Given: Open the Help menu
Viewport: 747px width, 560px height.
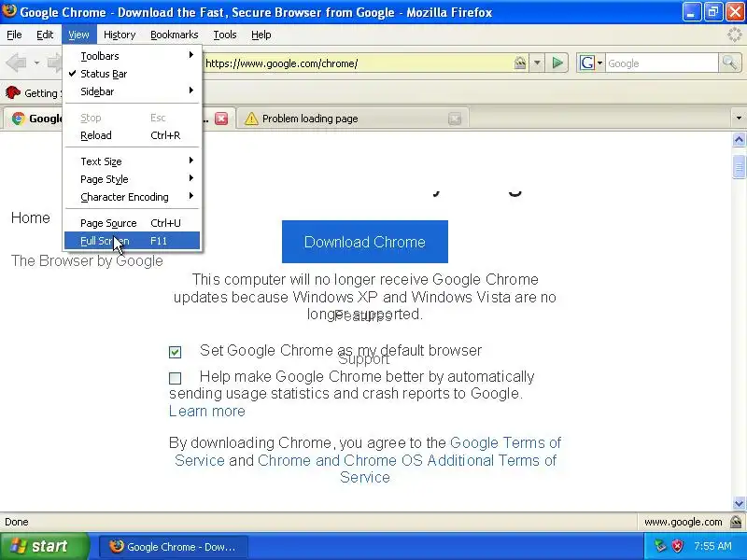Looking at the screenshot, I should pyautogui.click(x=261, y=35).
